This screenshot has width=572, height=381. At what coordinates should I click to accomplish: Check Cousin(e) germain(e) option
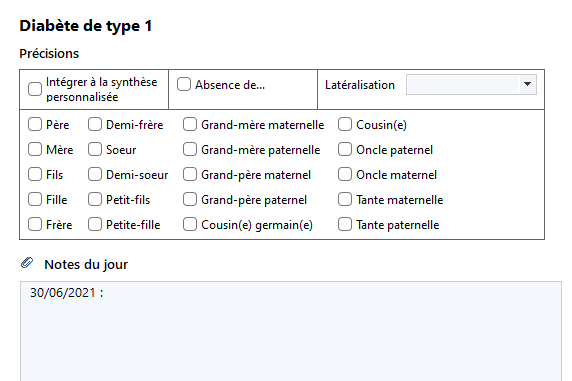(x=190, y=224)
